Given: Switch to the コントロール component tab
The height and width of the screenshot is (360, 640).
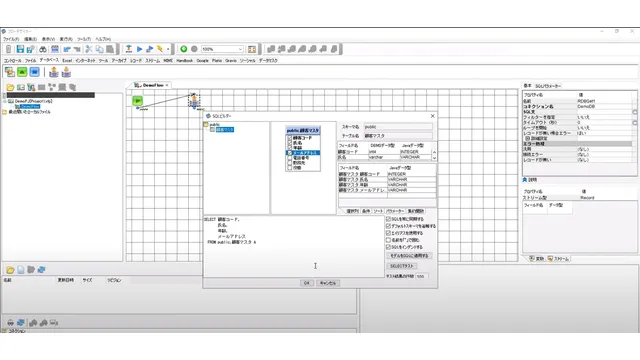Looking at the screenshot, I should 13,60.
